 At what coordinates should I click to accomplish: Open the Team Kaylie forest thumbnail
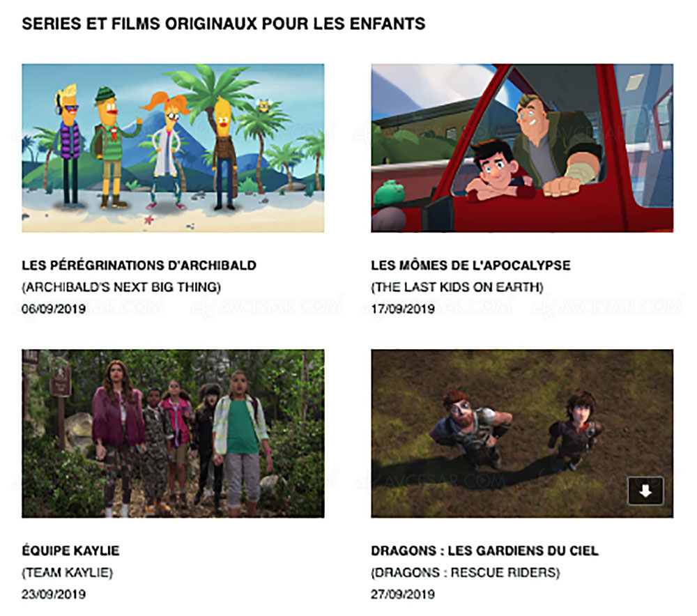click(x=173, y=433)
